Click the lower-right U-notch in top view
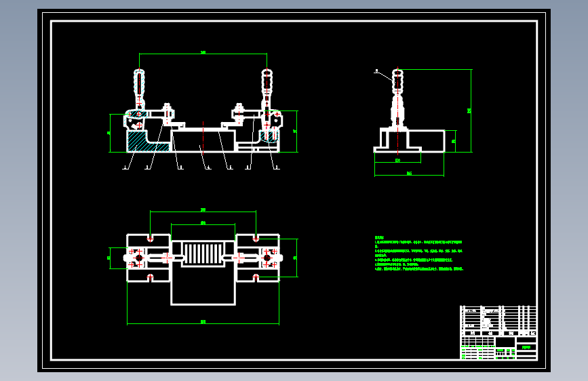 [x=256, y=277]
